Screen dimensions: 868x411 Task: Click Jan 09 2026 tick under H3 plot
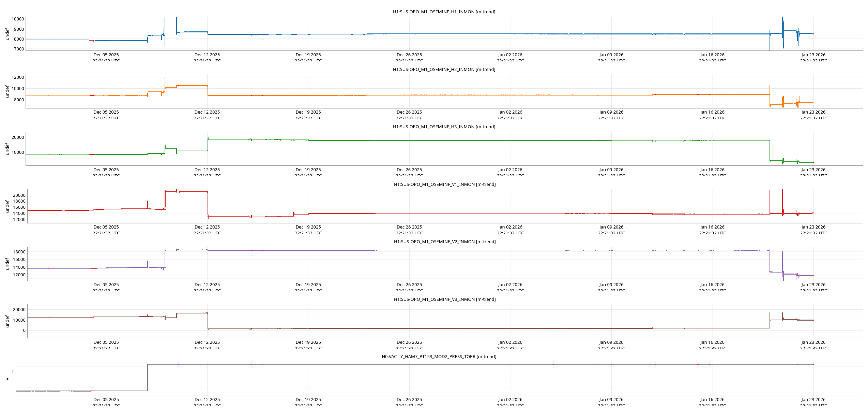click(x=611, y=170)
